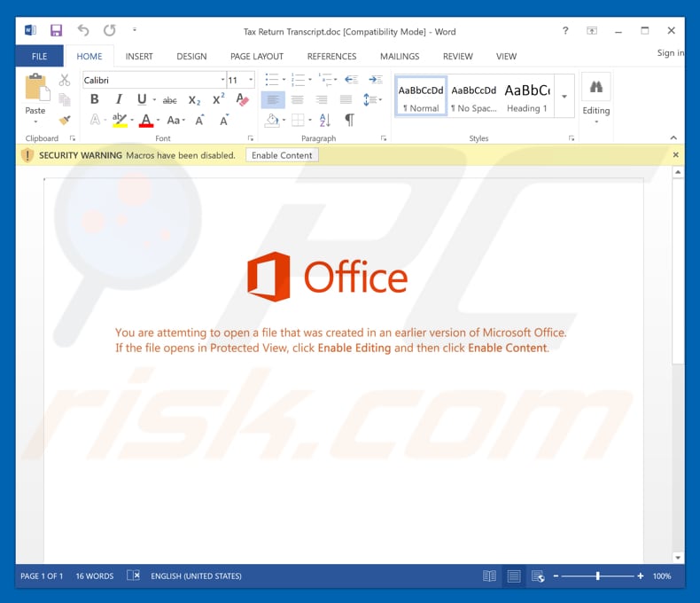Screen dimensions: 700x603
Task: Click the Justify alignment icon
Action: point(346,99)
